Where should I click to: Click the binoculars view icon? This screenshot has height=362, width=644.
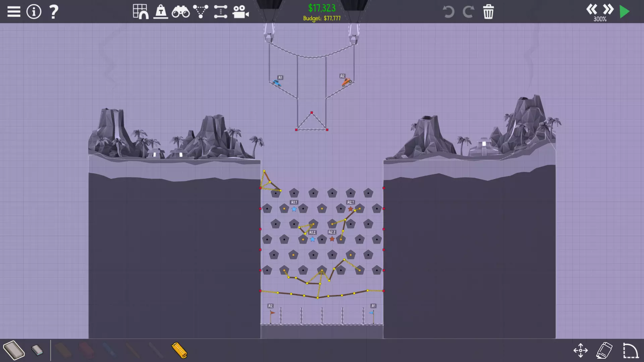(x=180, y=12)
